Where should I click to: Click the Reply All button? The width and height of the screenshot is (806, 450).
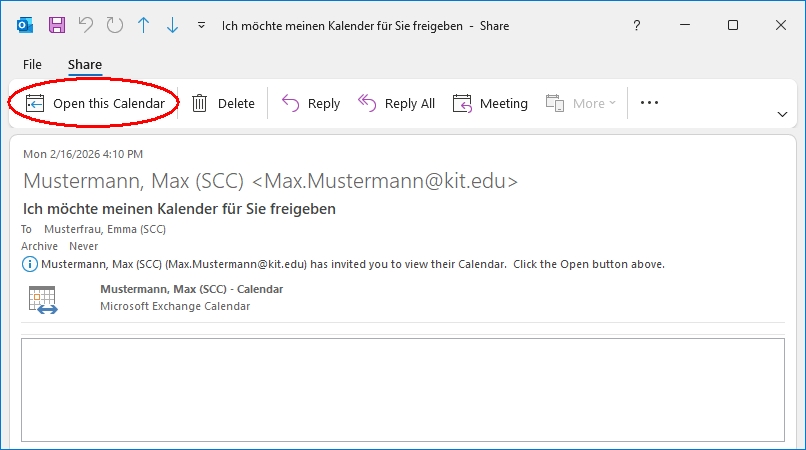396,103
